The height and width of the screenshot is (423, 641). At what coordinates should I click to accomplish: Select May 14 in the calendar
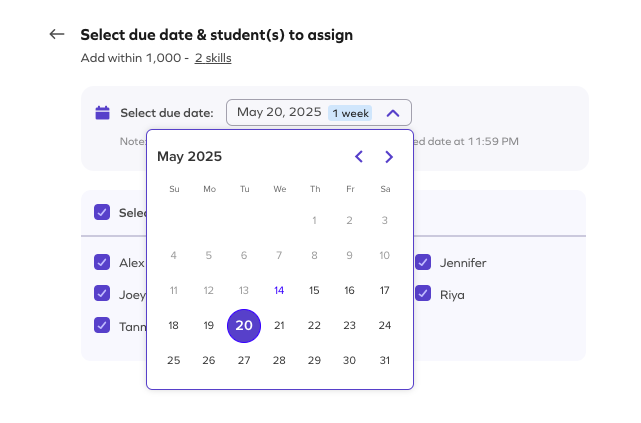tap(279, 290)
